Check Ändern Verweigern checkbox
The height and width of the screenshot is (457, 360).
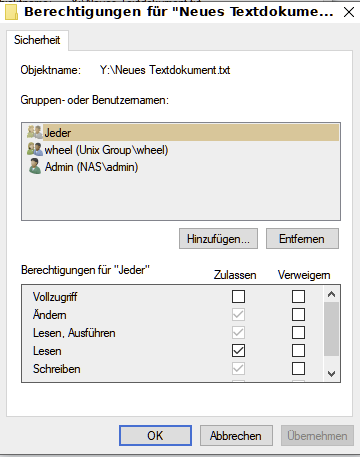tap(298, 314)
